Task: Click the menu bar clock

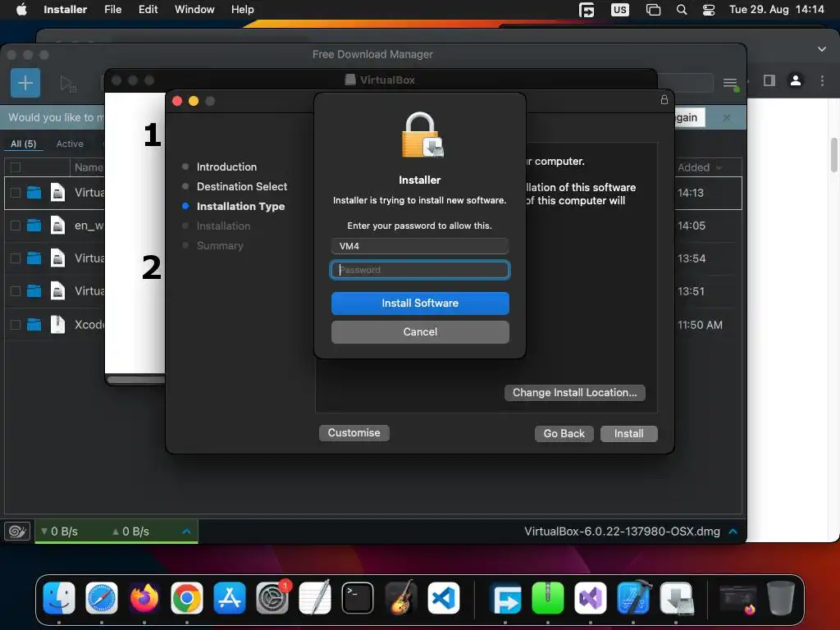Action: pos(776,10)
